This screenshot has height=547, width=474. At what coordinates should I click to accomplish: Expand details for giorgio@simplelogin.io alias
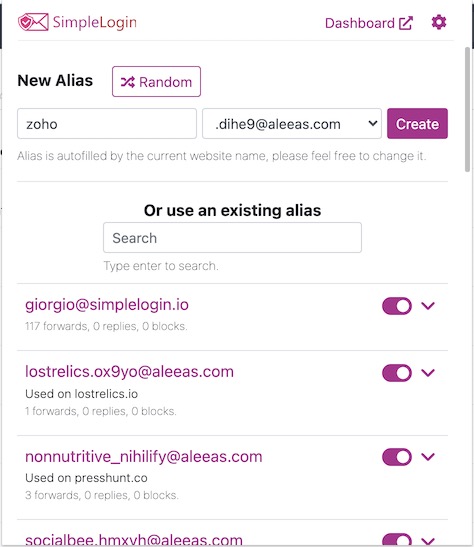[428, 306]
